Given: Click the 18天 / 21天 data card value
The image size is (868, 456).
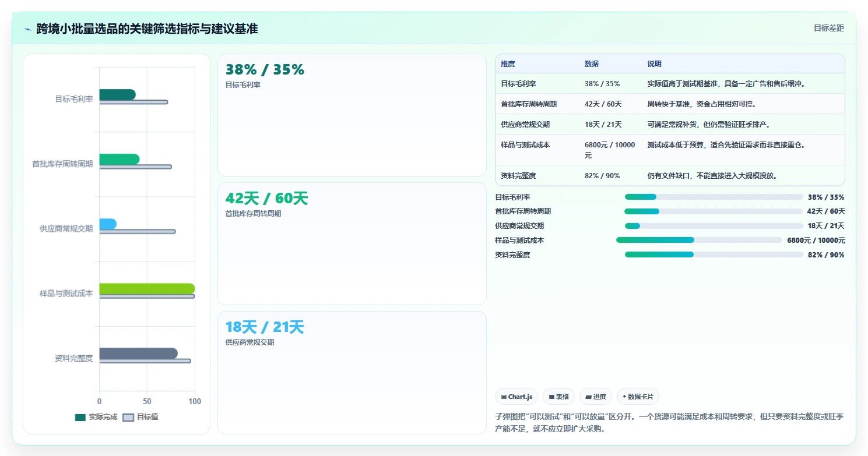Looking at the screenshot, I should (265, 327).
